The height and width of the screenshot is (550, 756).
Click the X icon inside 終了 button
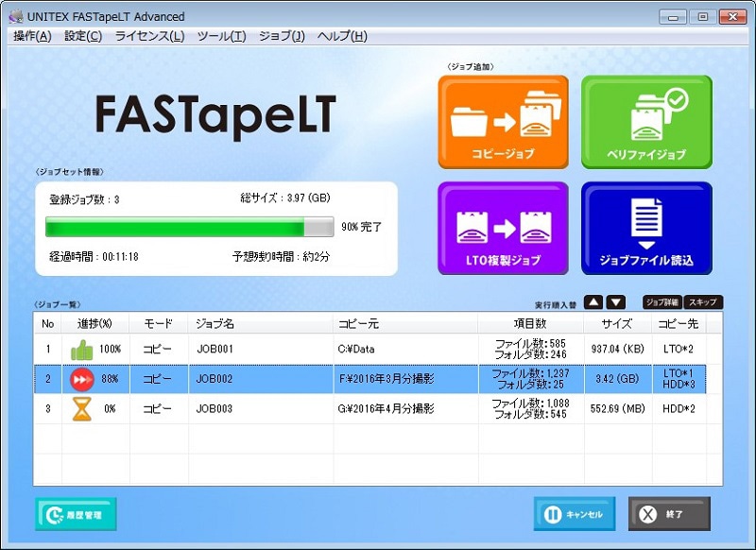pyautogui.click(x=648, y=514)
